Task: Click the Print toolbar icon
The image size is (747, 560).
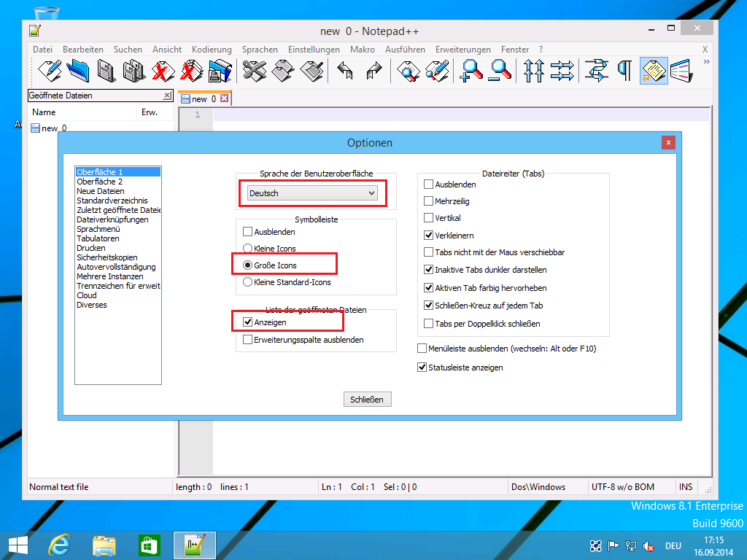Action: click(220, 71)
